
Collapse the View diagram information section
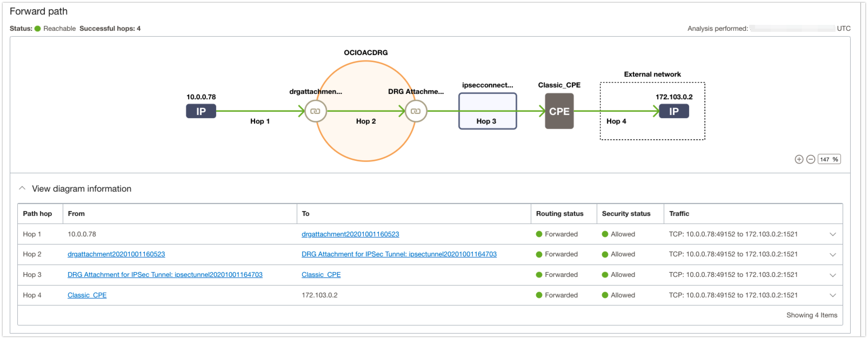coord(22,188)
